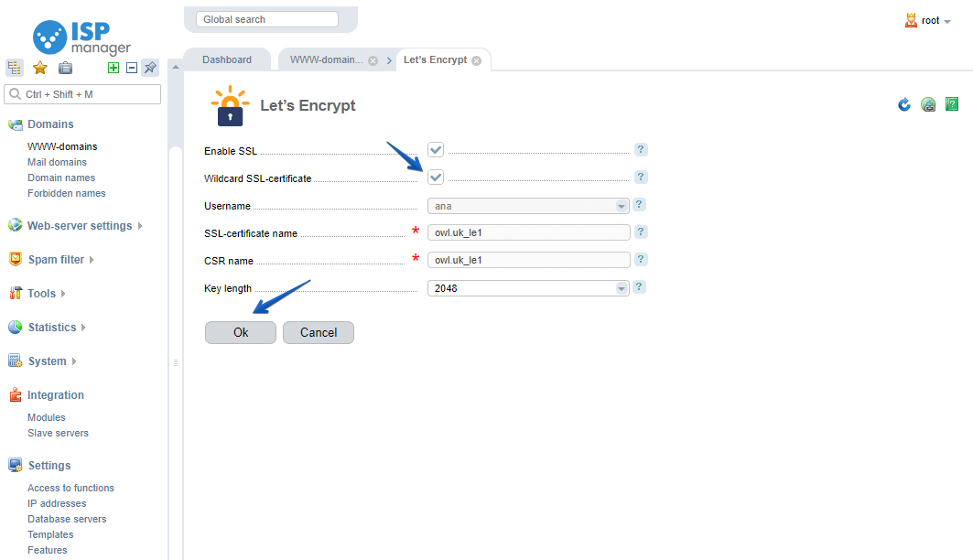Click the SSL-certificate name input

529,232
